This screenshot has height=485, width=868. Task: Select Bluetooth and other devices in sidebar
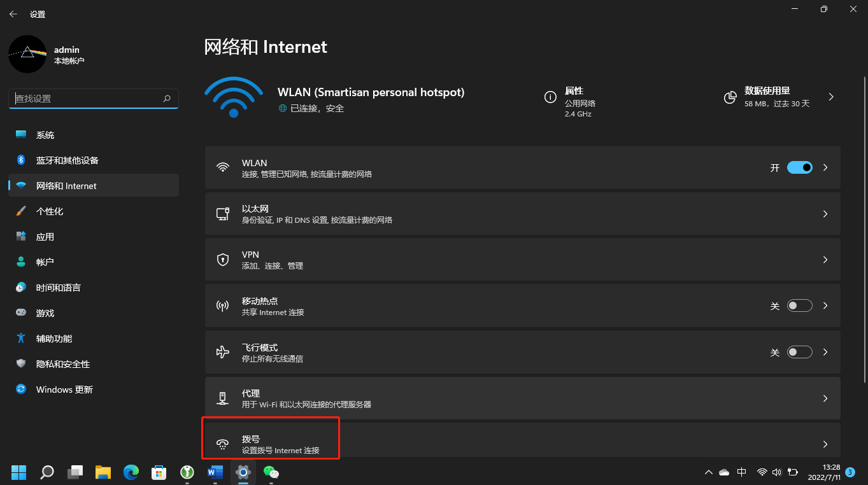tap(68, 160)
